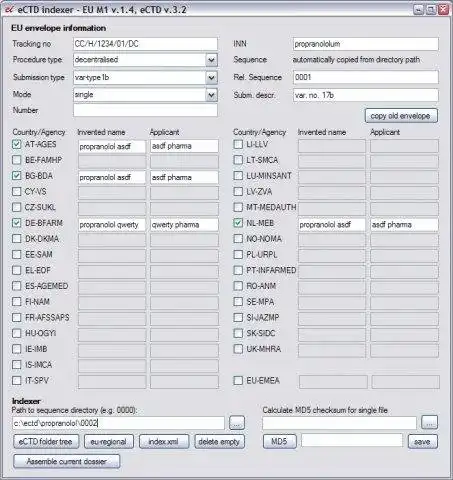
Task: Uncheck the AT-AGES checkbox
Action: [x=17, y=144]
